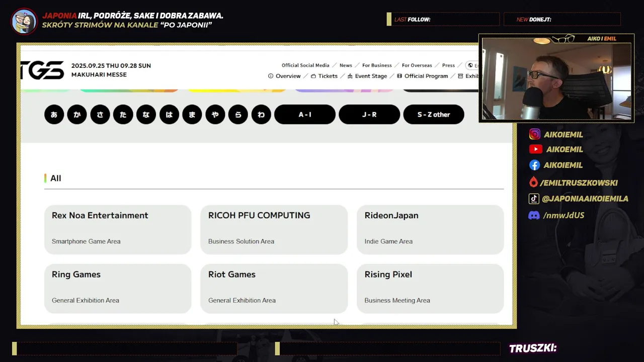
Task: Click the Smartphone Game Area label
Action: [86, 241]
